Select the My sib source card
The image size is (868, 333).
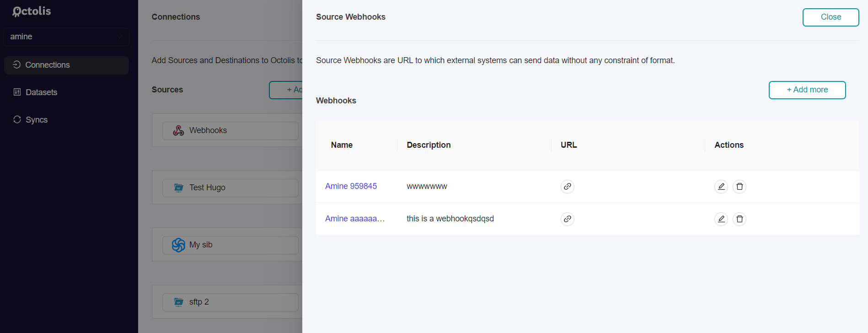pos(230,245)
